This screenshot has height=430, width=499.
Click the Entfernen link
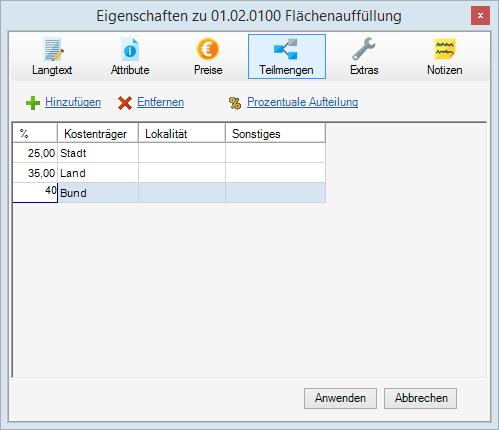pyautogui.click(x=160, y=102)
